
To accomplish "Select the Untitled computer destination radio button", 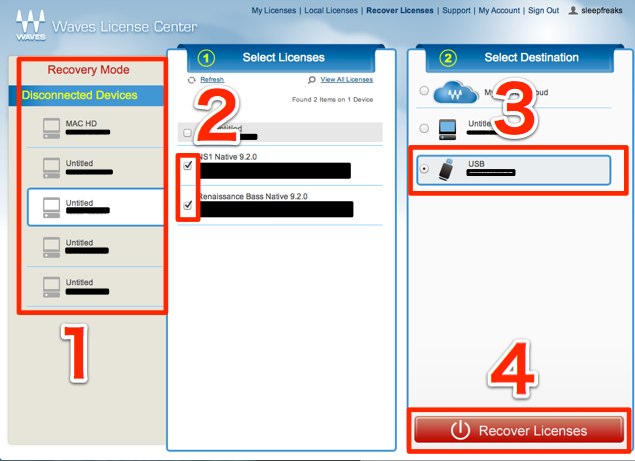I will click(424, 128).
